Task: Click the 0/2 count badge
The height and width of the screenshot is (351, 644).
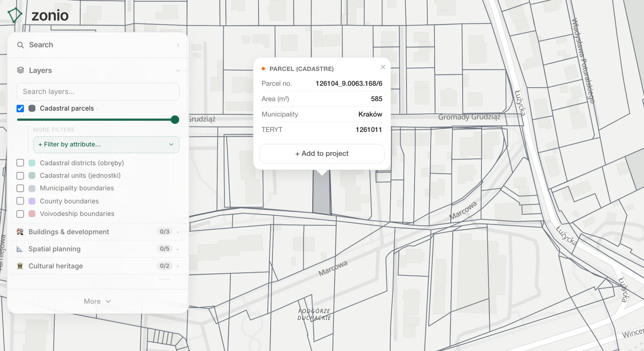Action: 165,266
